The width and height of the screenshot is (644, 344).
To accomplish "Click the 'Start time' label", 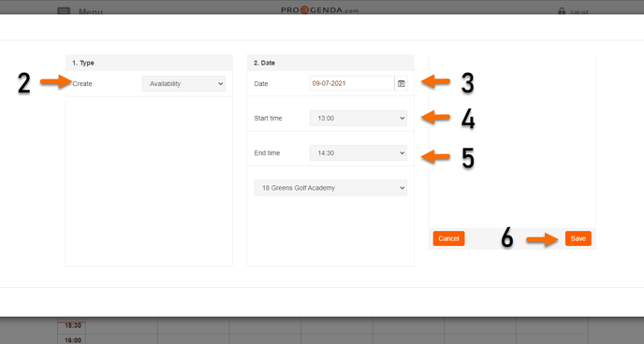I will (269, 118).
